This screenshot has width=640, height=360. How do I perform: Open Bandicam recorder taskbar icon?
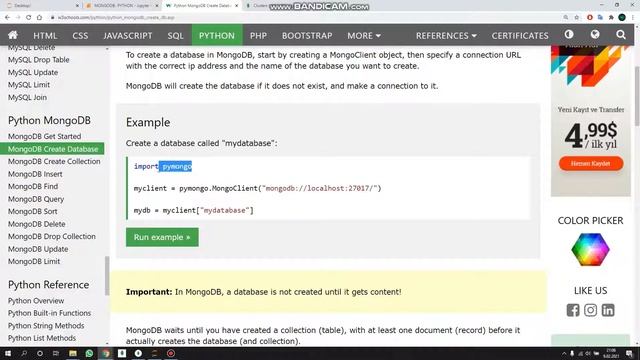(171, 353)
